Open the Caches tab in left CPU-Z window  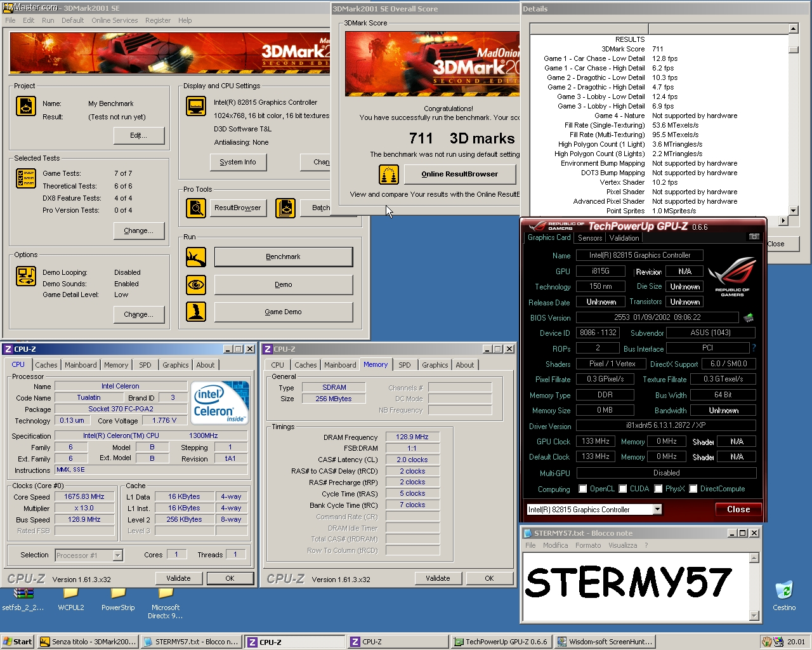point(46,365)
